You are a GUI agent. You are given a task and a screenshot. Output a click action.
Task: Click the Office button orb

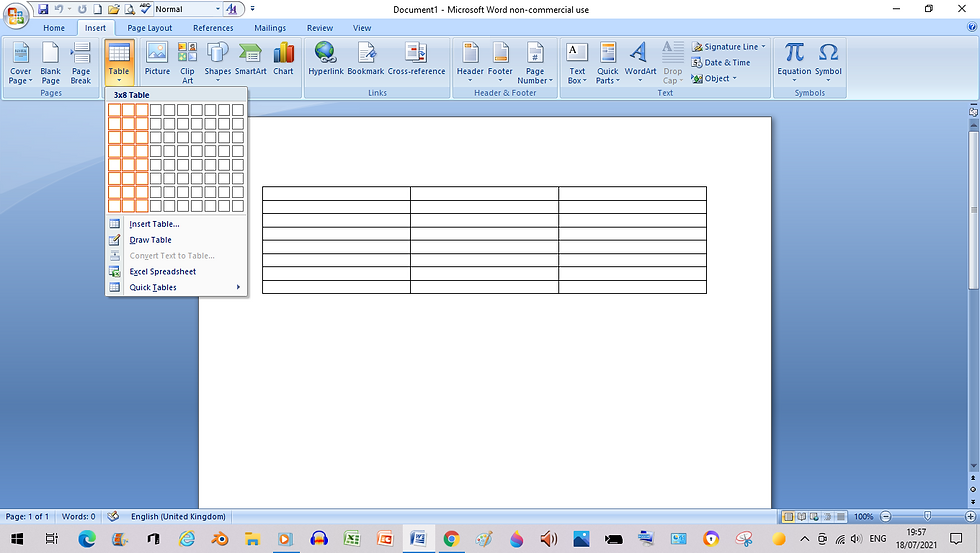coord(16,15)
